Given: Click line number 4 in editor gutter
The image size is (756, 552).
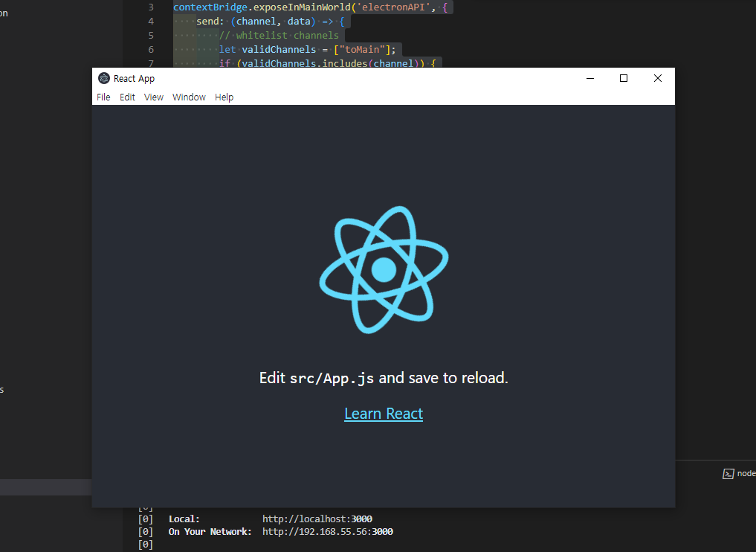Looking at the screenshot, I should coord(151,22).
